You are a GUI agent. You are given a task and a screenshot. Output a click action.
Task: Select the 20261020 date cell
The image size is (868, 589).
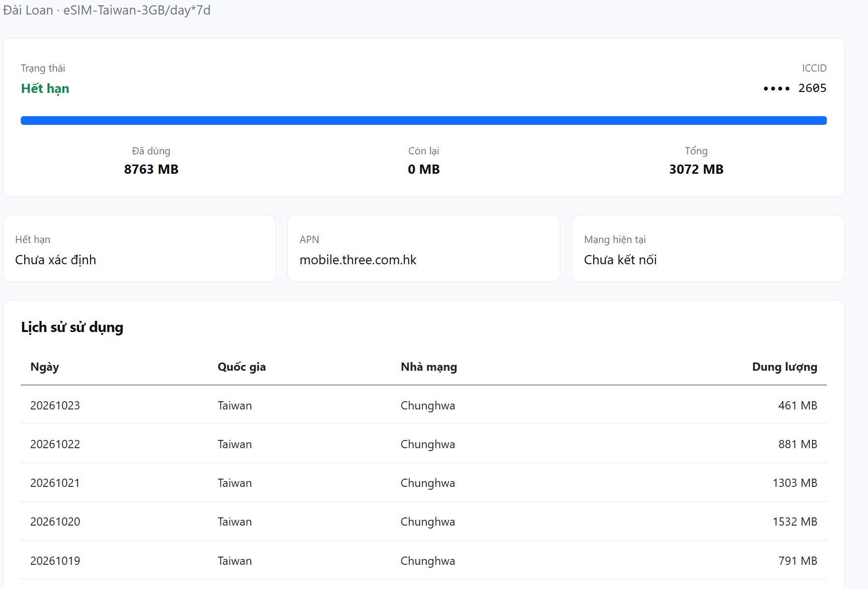pos(55,522)
